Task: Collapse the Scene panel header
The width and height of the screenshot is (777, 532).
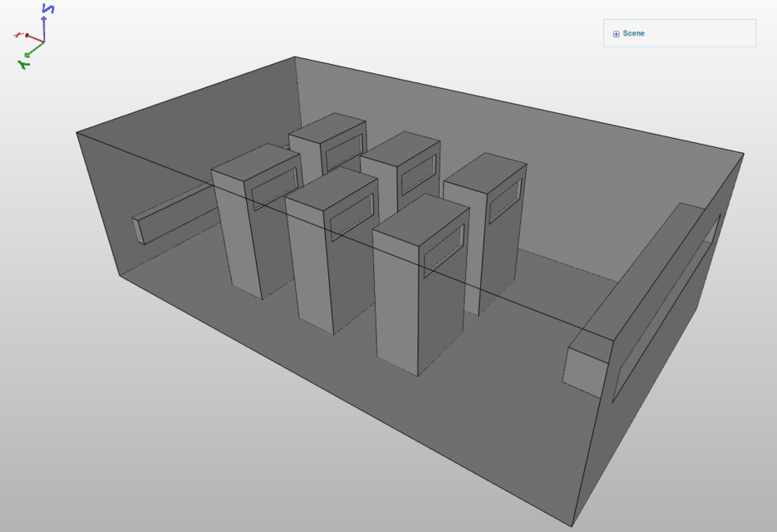Action: click(x=679, y=33)
